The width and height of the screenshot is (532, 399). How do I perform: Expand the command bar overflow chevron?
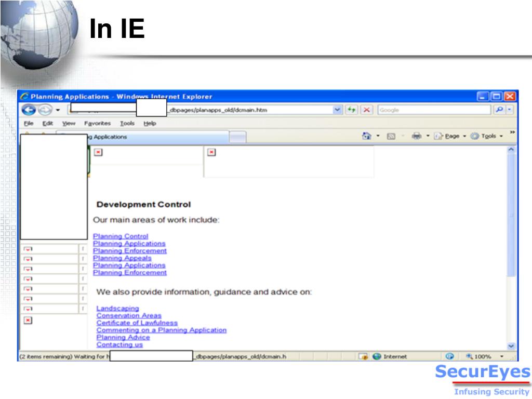[x=512, y=132]
